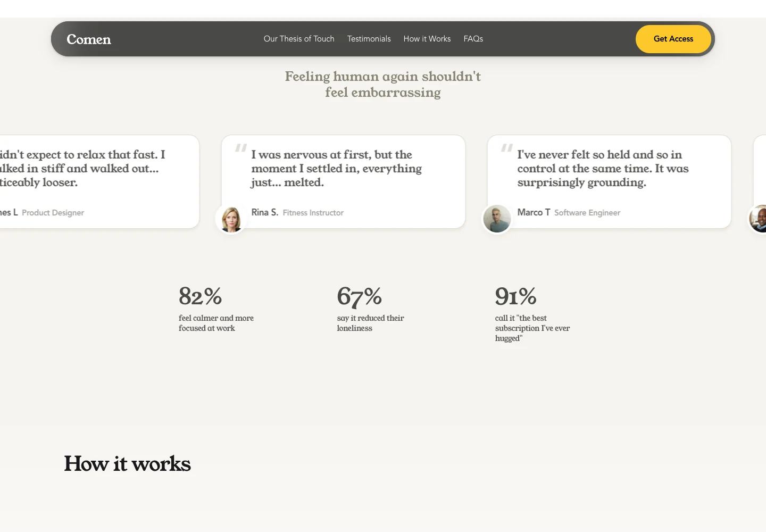Click the quote mark icon on Rina's testimonial
This screenshot has height=532, width=766.
tap(241, 148)
